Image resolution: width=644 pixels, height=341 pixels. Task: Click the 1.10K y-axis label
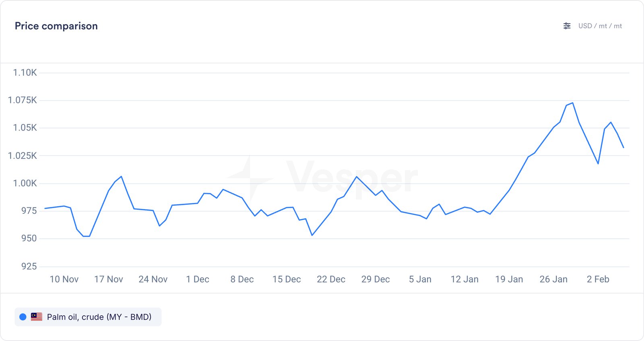25,73
